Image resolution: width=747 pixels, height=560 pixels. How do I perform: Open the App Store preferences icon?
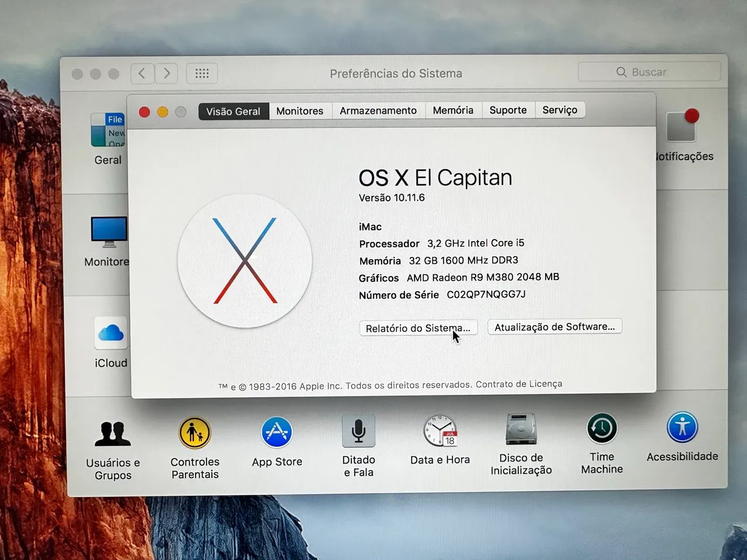coord(277,432)
